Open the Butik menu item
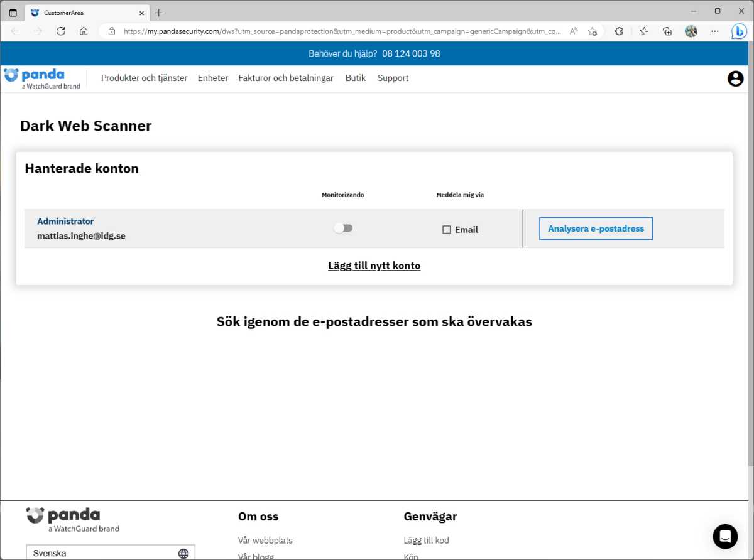754x560 pixels. 356,78
